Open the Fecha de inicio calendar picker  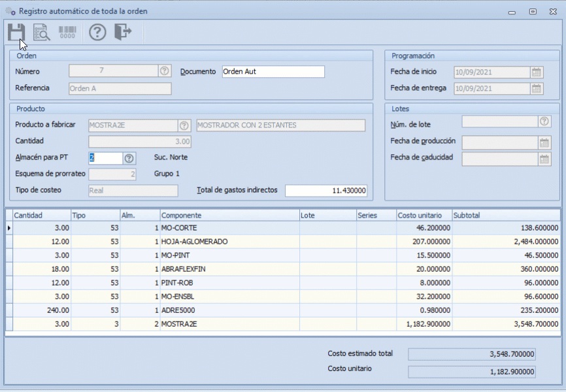click(x=537, y=72)
